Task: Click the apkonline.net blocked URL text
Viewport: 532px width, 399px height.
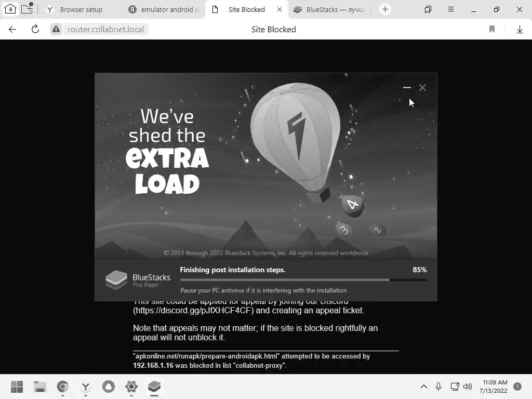Action: click(206, 356)
